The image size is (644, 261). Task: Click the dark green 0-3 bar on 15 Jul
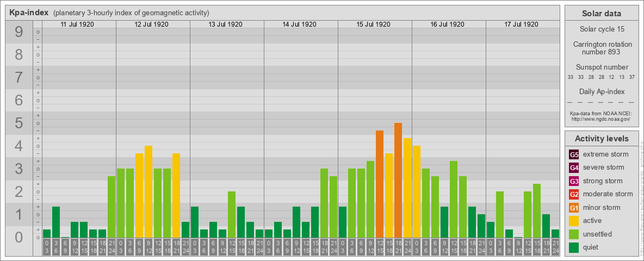click(x=343, y=222)
